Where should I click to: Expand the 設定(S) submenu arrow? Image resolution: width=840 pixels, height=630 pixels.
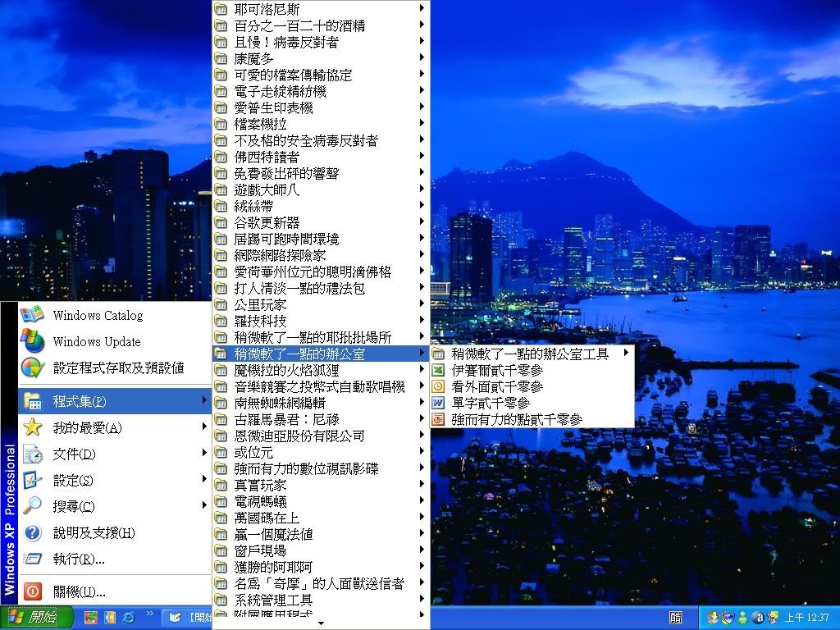pyautogui.click(x=204, y=479)
